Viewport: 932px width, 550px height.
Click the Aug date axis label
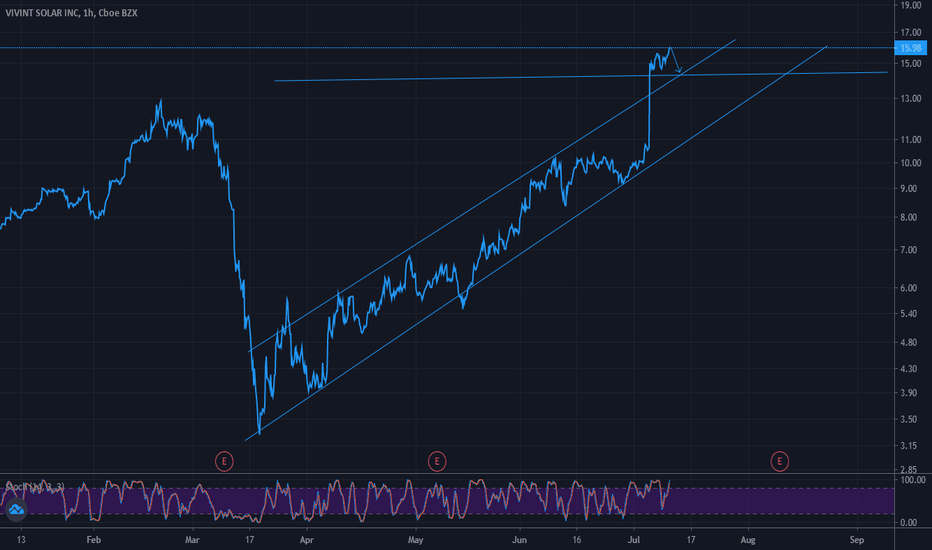(x=748, y=540)
